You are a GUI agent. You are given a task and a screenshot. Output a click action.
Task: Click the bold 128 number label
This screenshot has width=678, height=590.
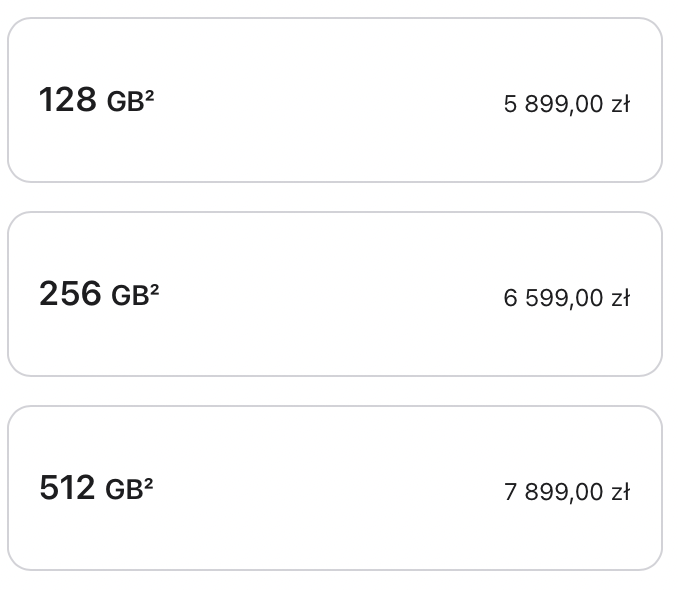(68, 99)
